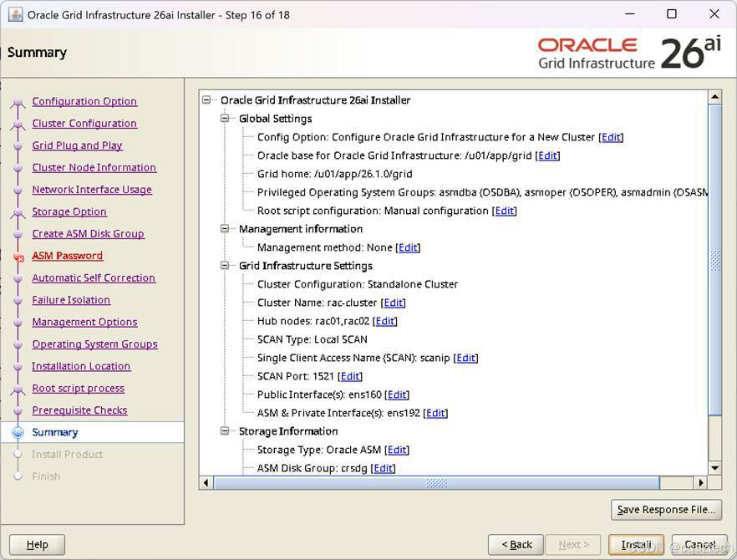Click the Summary current-step bullet icon
Viewport: 737px width, 560px height.
pyautogui.click(x=18, y=433)
